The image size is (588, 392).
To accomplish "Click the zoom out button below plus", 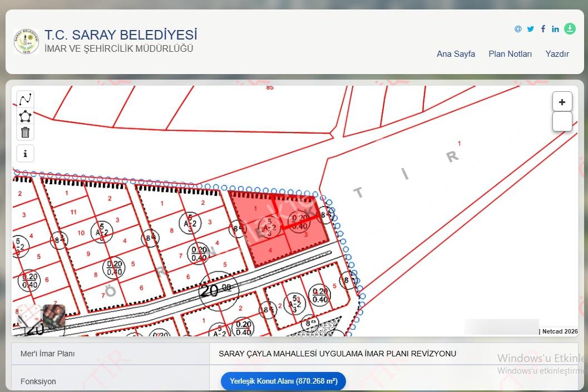I will coord(562,121).
